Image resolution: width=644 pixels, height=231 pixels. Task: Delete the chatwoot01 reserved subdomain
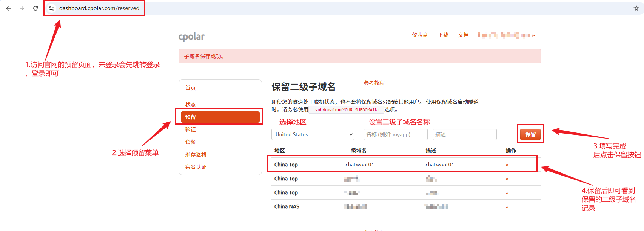pyautogui.click(x=507, y=165)
